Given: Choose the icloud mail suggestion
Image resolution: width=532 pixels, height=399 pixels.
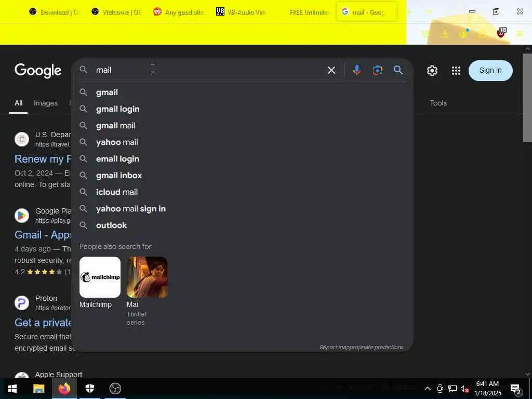Looking at the screenshot, I should coord(242,192).
